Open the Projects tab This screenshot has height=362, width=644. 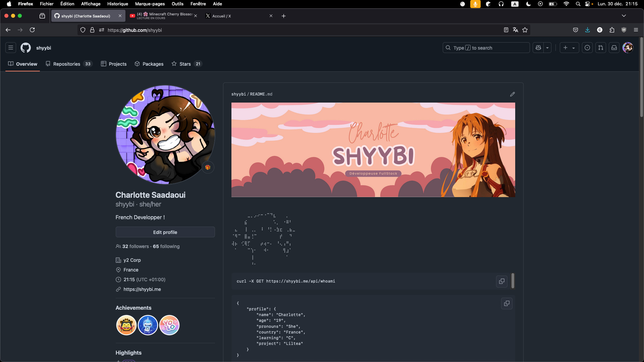[x=114, y=64]
